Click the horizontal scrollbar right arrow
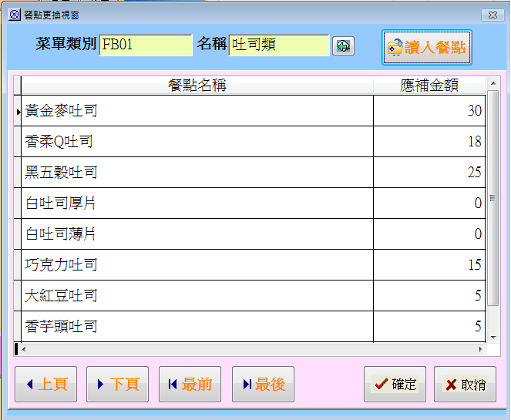 click(482, 349)
